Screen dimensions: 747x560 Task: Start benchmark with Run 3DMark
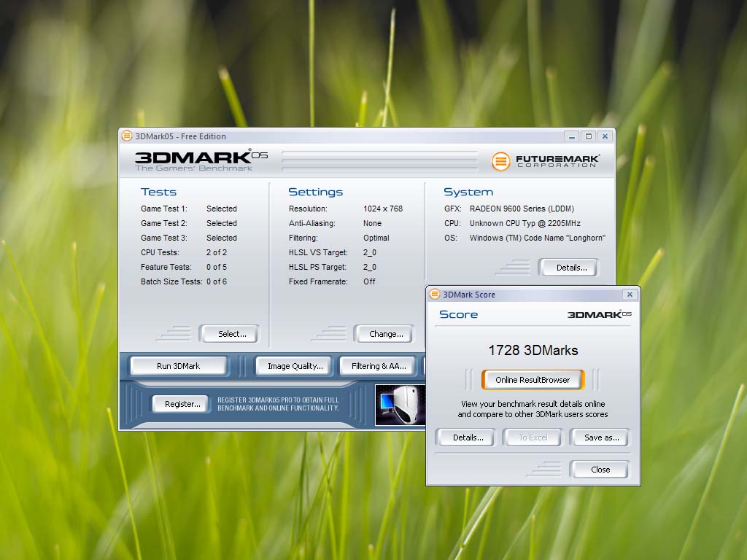(179, 366)
